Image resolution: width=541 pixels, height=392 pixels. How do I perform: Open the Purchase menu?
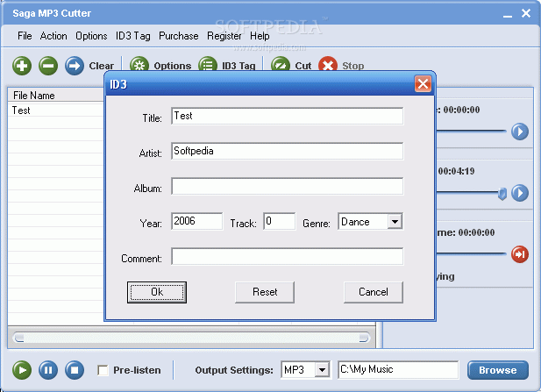(x=178, y=36)
